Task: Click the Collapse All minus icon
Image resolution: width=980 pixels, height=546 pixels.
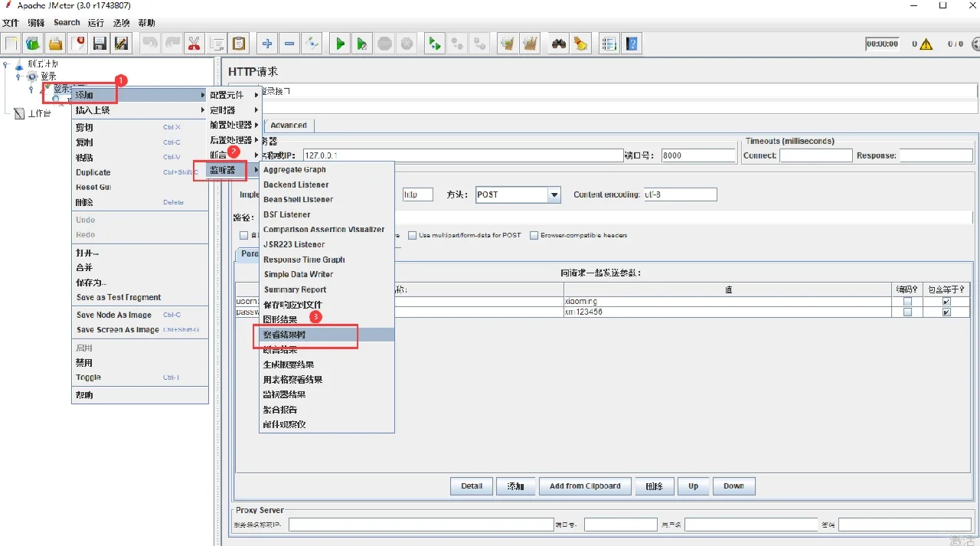Action: [289, 44]
